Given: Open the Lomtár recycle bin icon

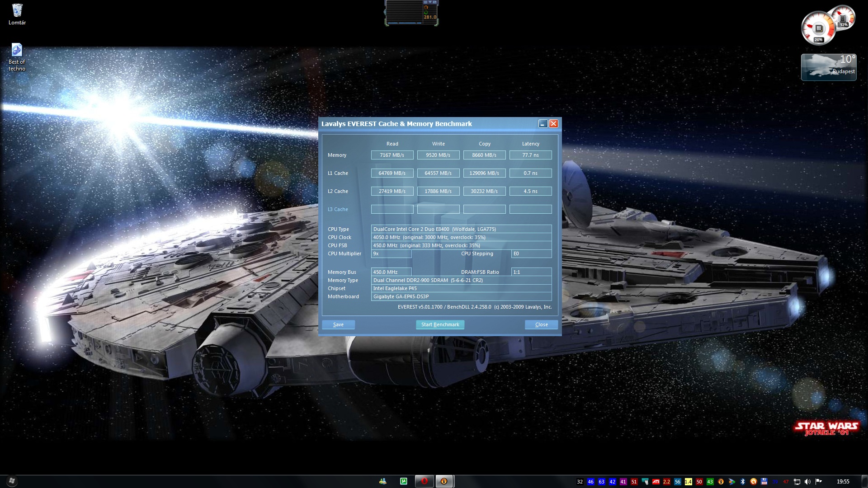Looking at the screenshot, I should coord(17,14).
